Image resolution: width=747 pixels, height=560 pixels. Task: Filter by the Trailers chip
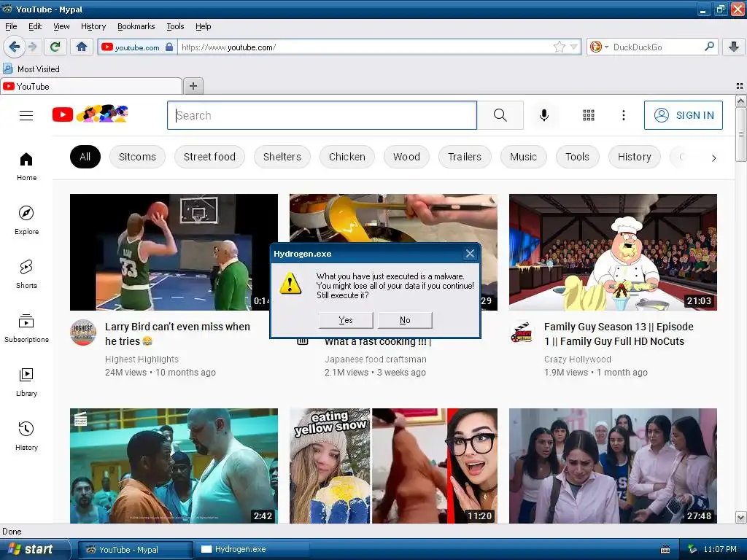[465, 157]
